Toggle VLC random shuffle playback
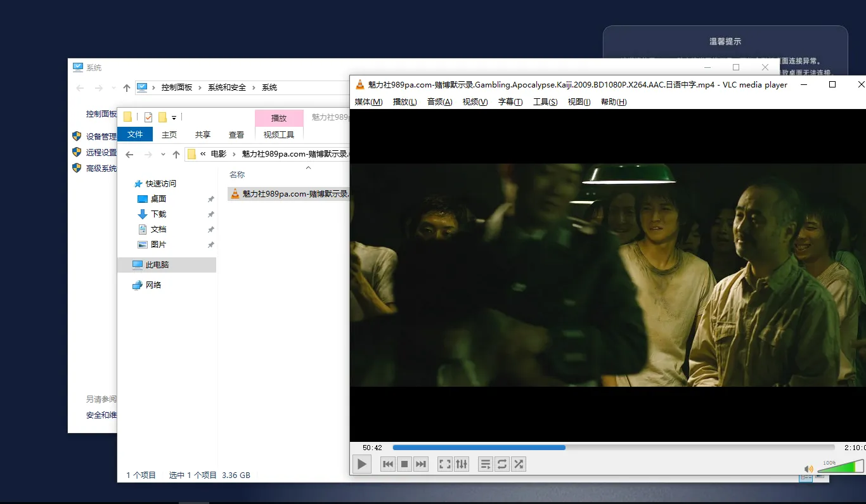The width and height of the screenshot is (866, 504). [x=519, y=464]
